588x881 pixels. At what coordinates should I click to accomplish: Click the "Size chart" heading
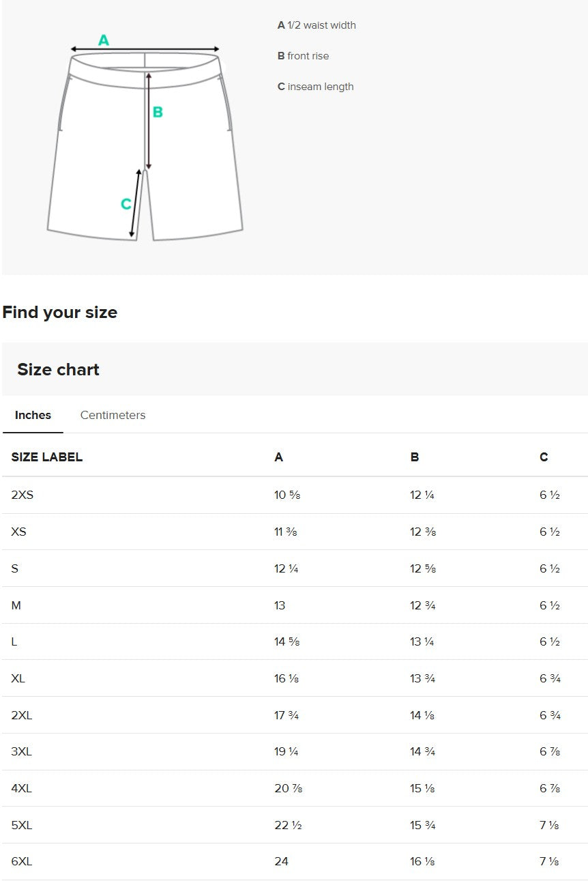coord(58,369)
